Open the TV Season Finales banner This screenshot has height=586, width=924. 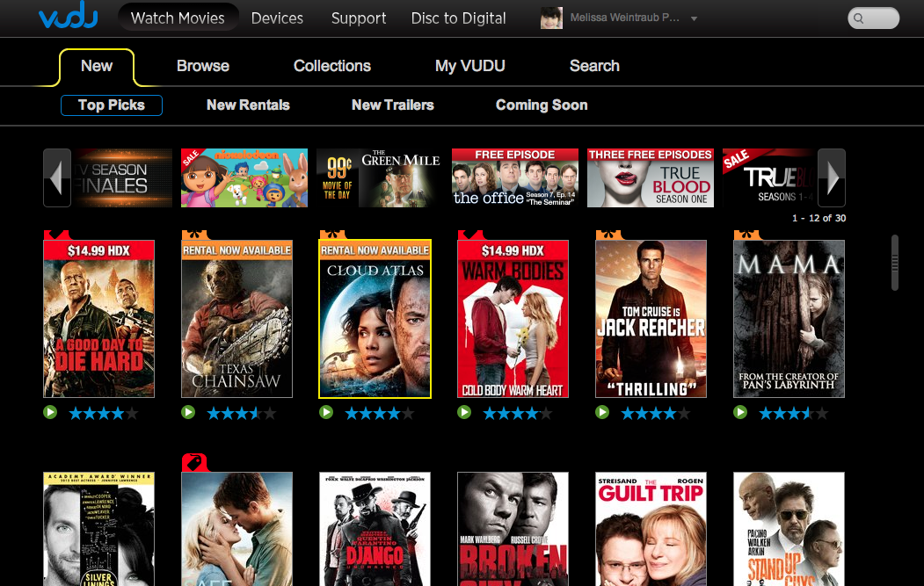click(x=122, y=177)
